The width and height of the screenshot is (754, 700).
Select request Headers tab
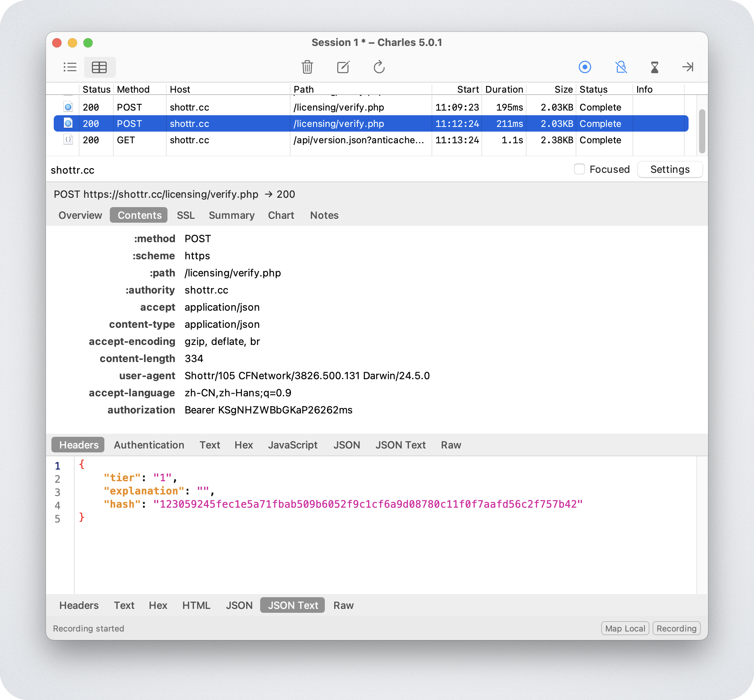click(x=79, y=445)
